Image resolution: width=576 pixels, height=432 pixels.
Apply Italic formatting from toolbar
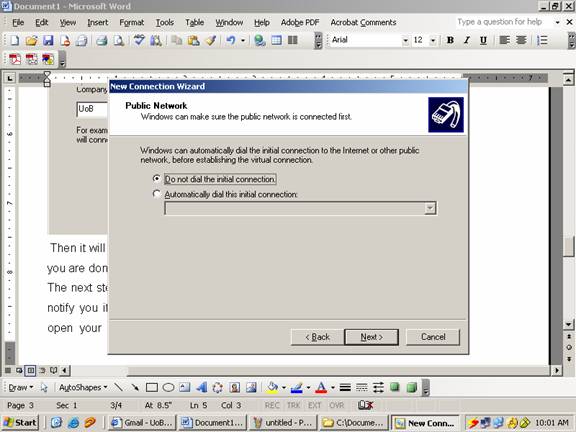click(467, 40)
